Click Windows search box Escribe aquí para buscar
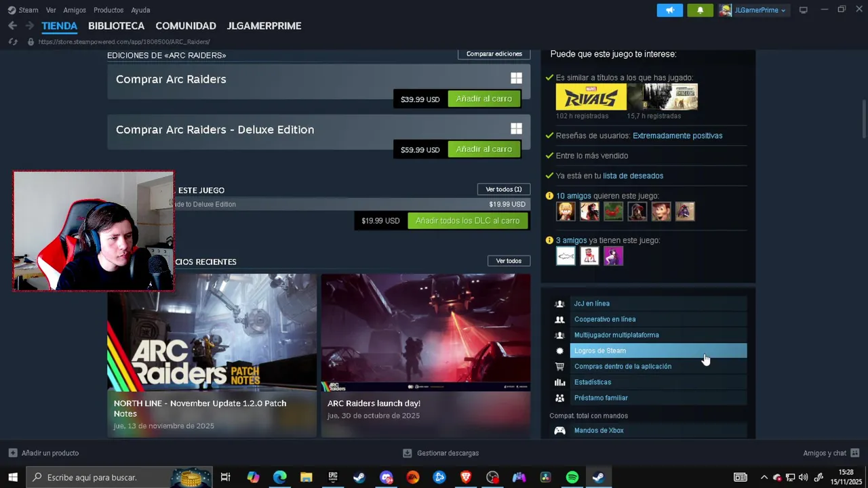Screen dimensions: 868x488 pyautogui.click(x=119, y=477)
